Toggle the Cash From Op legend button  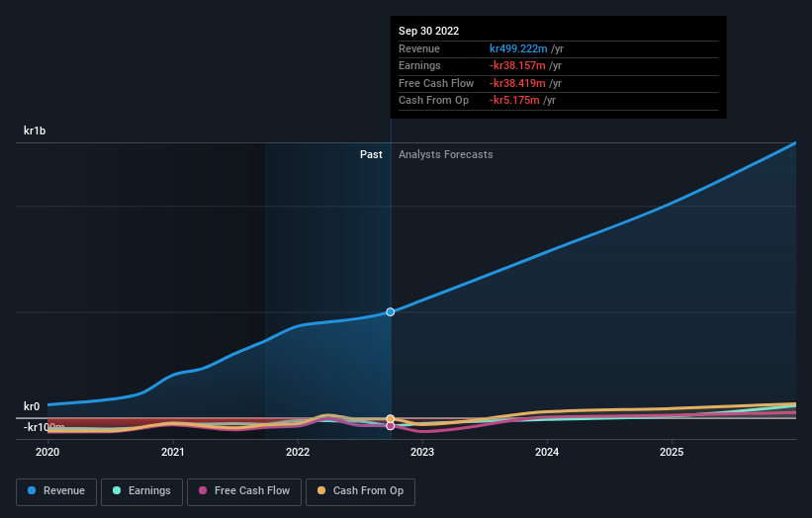pyautogui.click(x=360, y=491)
